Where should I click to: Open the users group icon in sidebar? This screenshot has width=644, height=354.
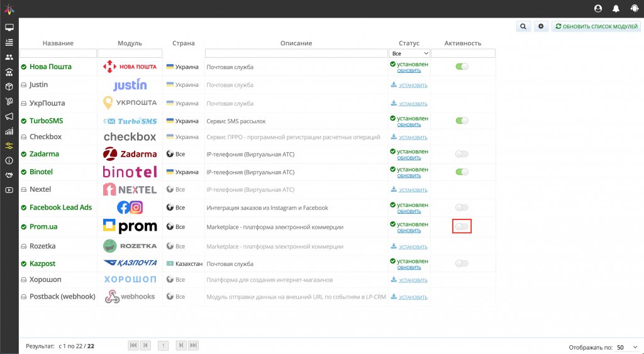[x=9, y=57]
